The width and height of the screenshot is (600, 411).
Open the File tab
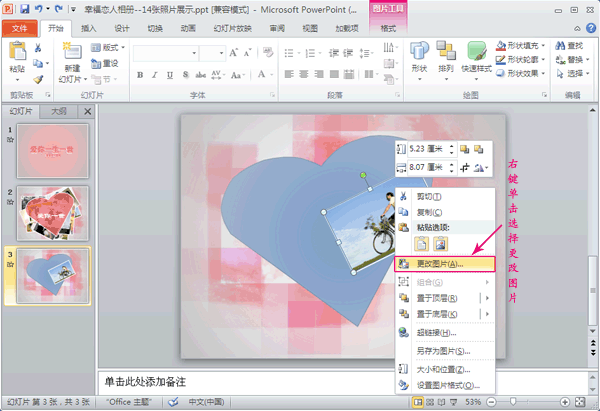point(20,28)
